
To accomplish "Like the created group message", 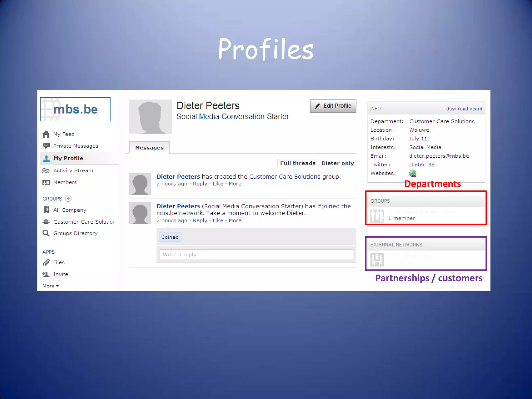I will point(218,184).
